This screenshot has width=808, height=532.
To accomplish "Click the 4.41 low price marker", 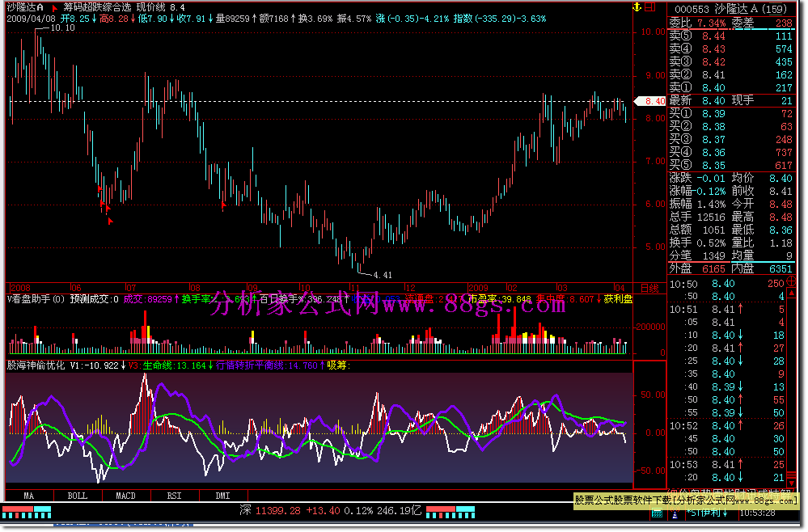I will (x=383, y=275).
